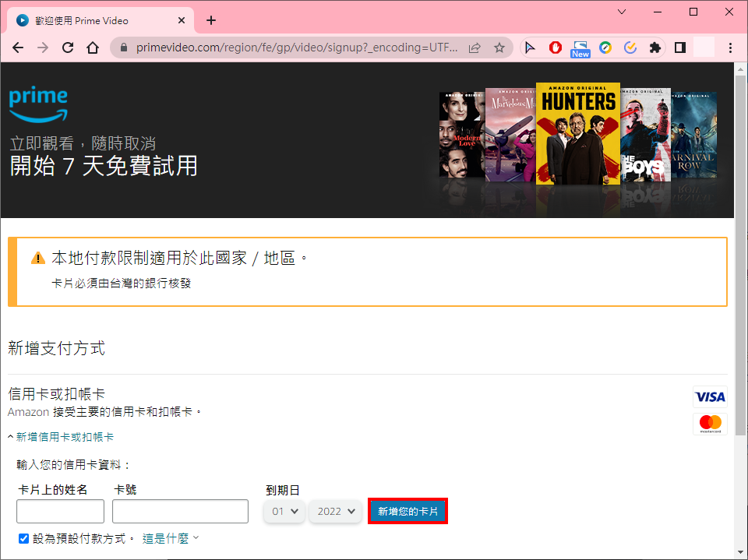
Task: Open the expiry month dropdown showing 01
Action: [284, 512]
